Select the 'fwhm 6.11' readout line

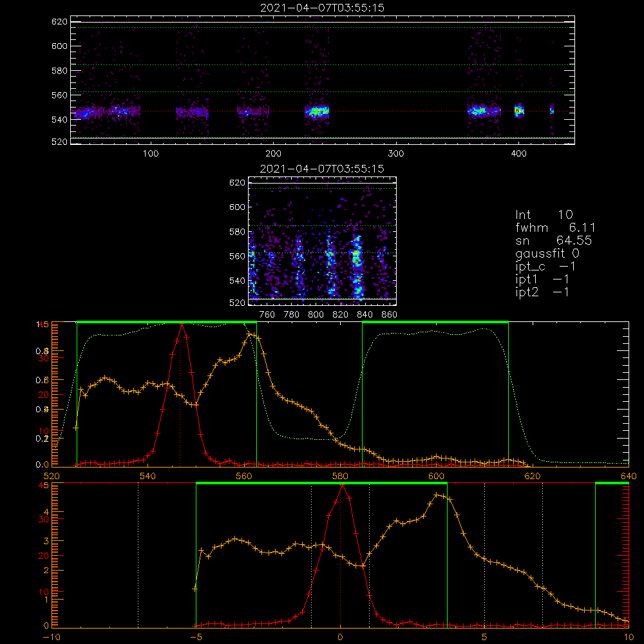point(555,227)
